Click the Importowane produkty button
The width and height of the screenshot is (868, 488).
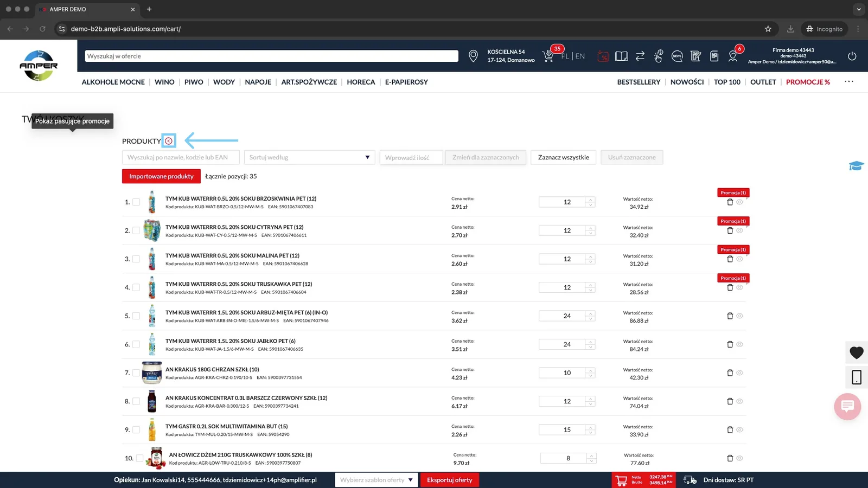[x=161, y=176]
